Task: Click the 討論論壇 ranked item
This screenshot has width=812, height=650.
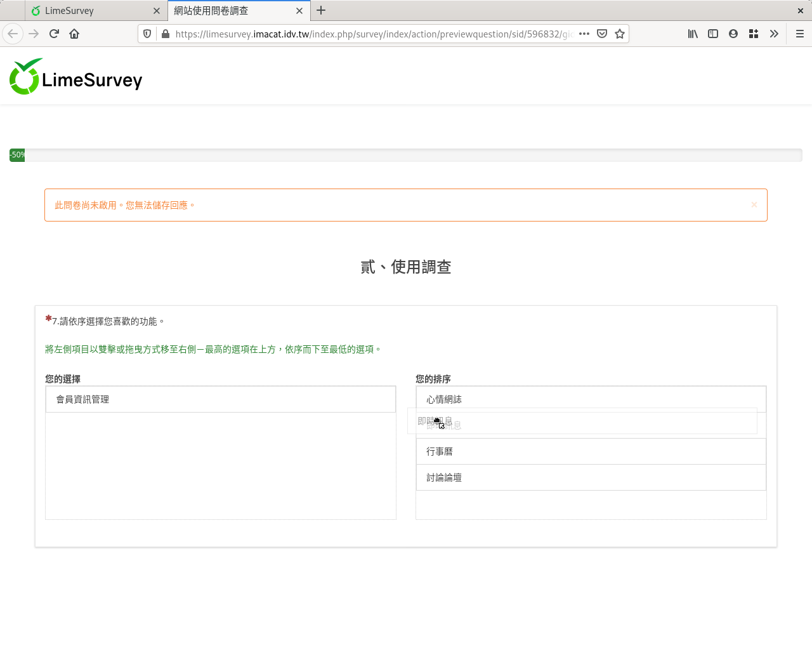Action: (x=591, y=477)
